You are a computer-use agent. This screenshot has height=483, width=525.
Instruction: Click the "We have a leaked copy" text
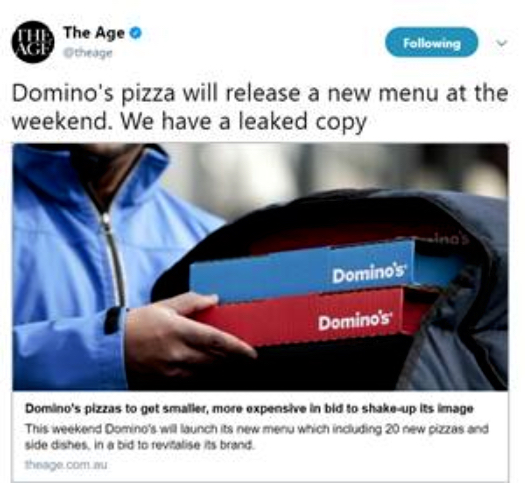tap(243, 121)
